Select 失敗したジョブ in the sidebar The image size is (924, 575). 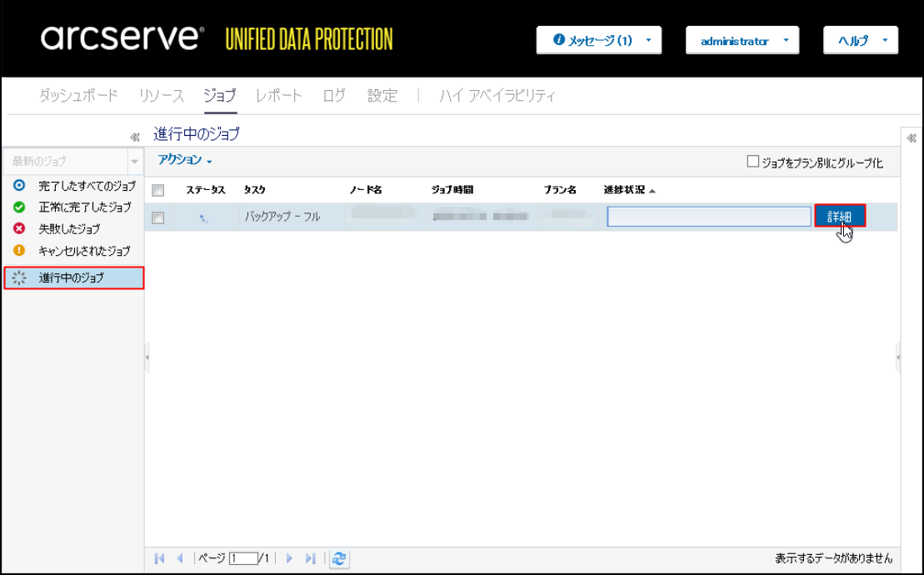click(x=68, y=228)
